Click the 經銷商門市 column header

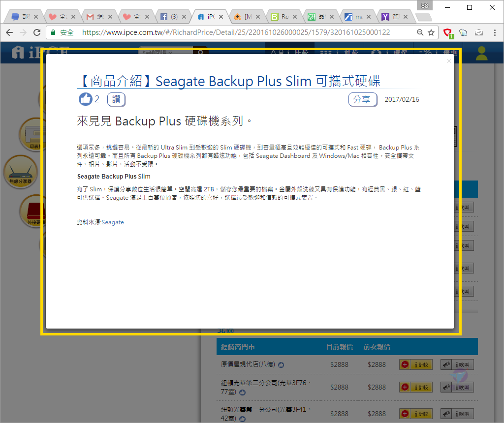click(238, 347)
